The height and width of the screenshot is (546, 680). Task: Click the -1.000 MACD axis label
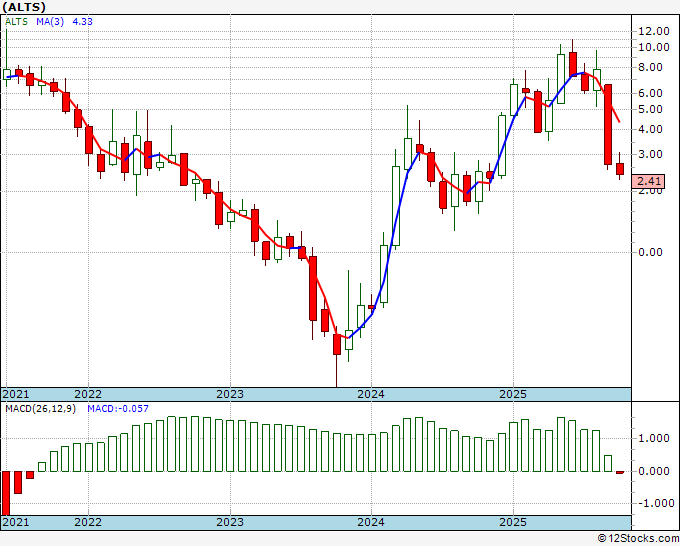pyautogui.click(x=655, y=503)
